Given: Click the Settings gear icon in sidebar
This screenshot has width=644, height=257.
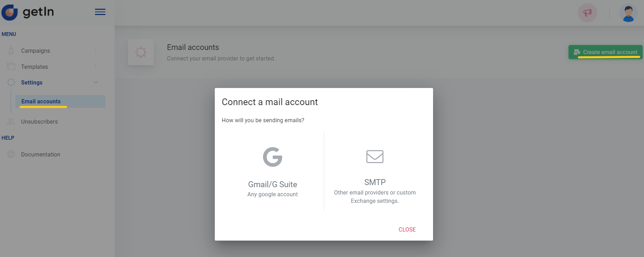Looking at the screenshot, I should [x=11, y=82].
